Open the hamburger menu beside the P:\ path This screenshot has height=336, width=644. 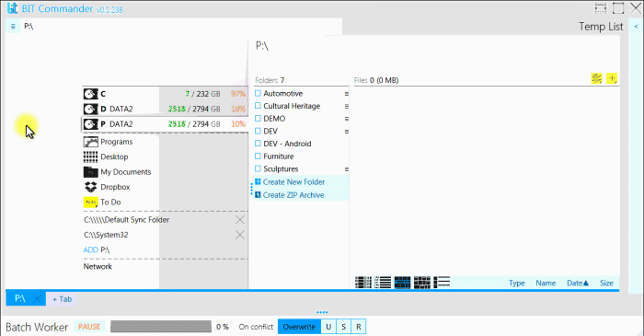coord(13,27)
